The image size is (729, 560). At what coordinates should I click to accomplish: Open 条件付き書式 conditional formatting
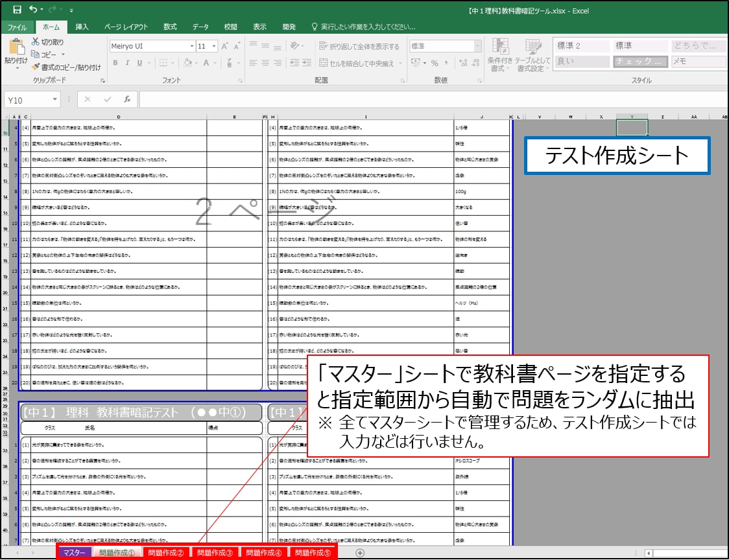[x=500, y=55]
